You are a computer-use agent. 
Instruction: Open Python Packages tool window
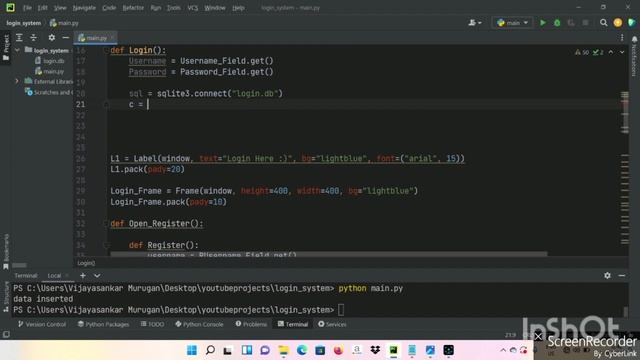click(103, 324)
